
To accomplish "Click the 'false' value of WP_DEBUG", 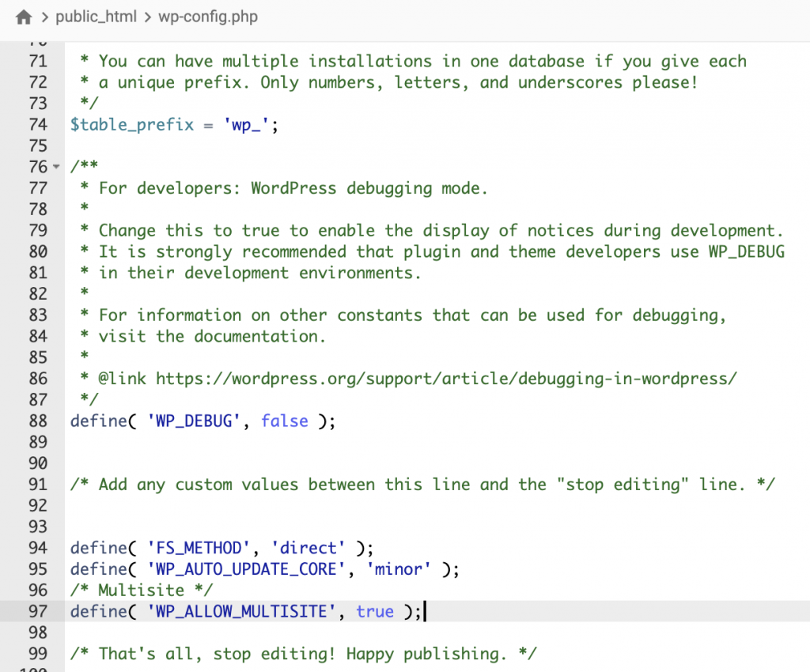I will [x=284, y=421].
